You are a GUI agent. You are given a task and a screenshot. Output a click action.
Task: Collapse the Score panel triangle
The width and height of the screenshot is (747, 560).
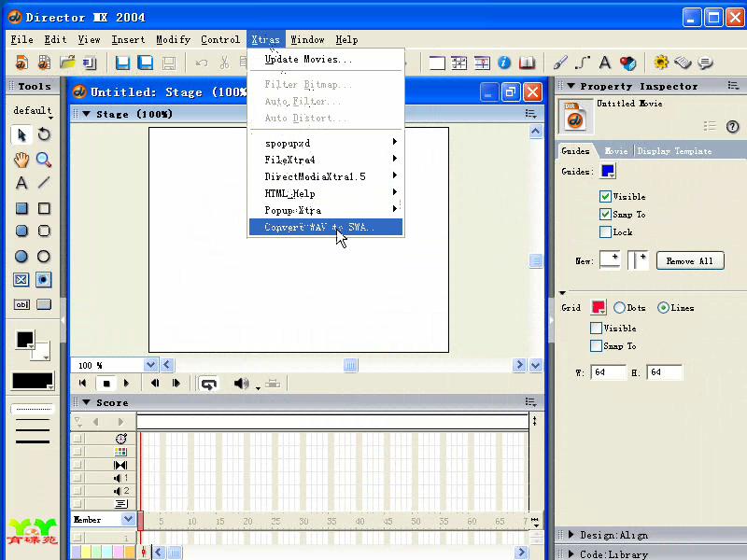point(86,402)
